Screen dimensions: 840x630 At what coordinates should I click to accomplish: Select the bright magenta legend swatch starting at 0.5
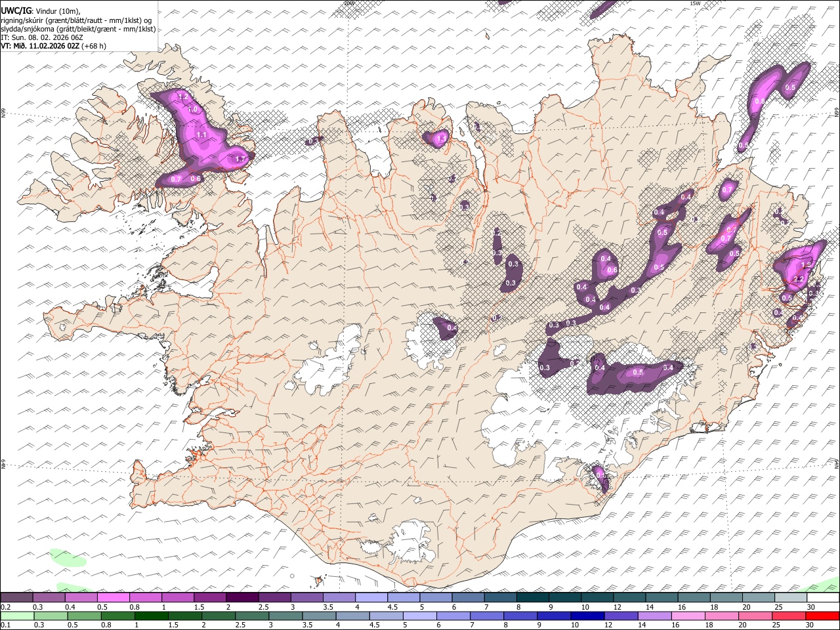(x=113, y=598)
